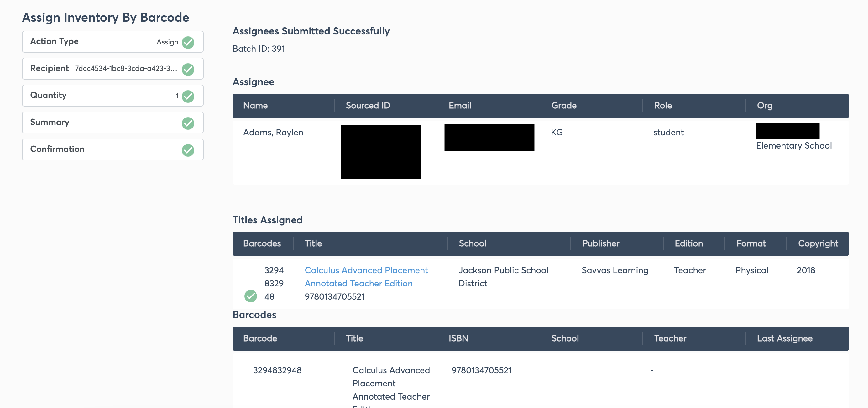This screenshot has width=868, height=408.
Task: Click the ISBN column header in Barcodes table
Action: coord(458,338)
